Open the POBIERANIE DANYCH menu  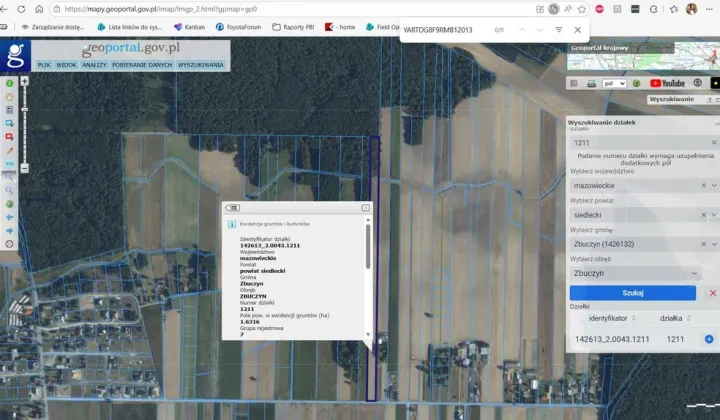pyautogui.click(x=140, y=64)
